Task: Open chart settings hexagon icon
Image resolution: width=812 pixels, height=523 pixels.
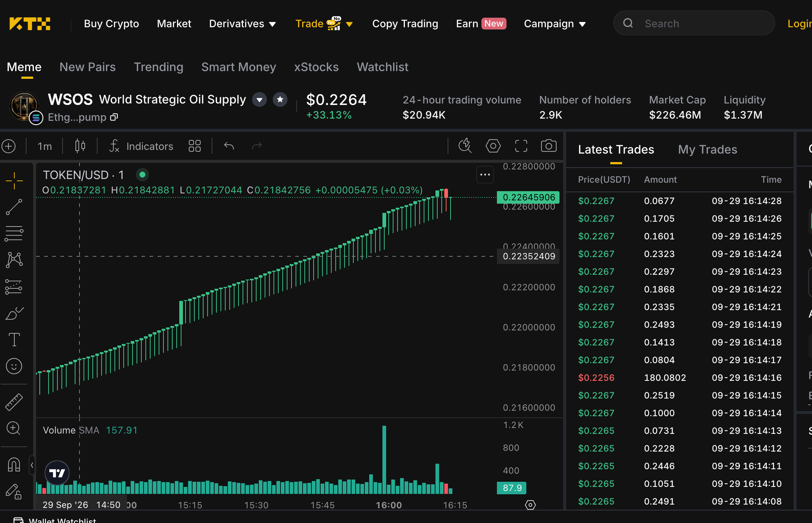Action: [x=493, y=146]
